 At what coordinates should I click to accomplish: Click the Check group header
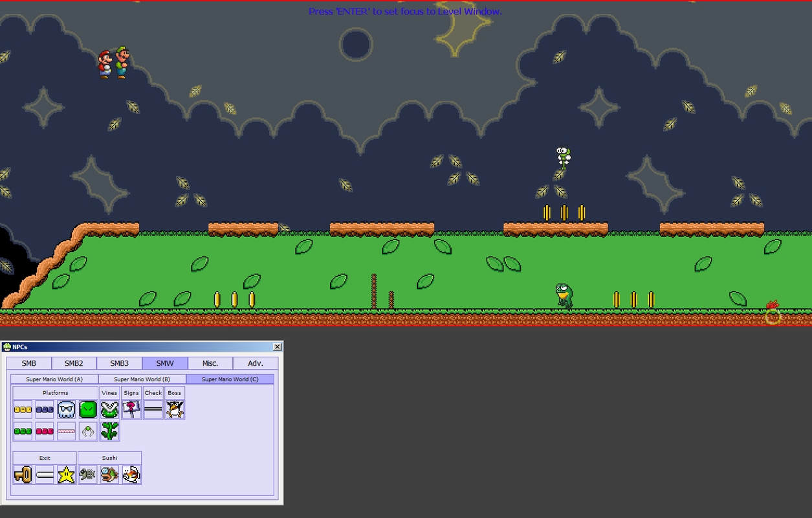point(153,392)
